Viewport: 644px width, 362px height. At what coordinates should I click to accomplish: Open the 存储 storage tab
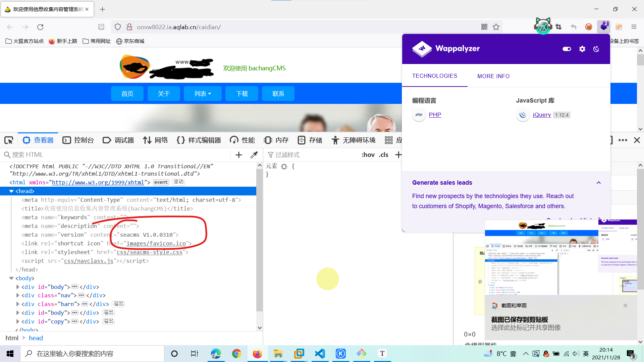pyautogui.click(x=310, y=140)
